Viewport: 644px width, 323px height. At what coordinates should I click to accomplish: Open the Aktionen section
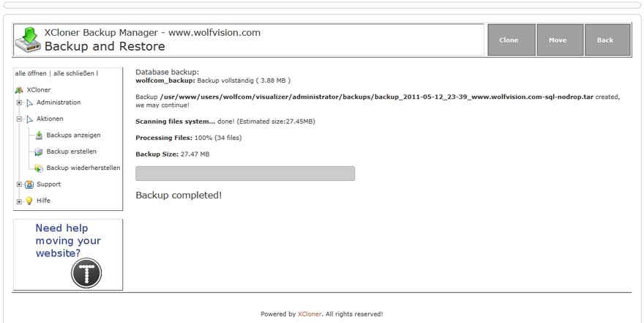(50, 119)
